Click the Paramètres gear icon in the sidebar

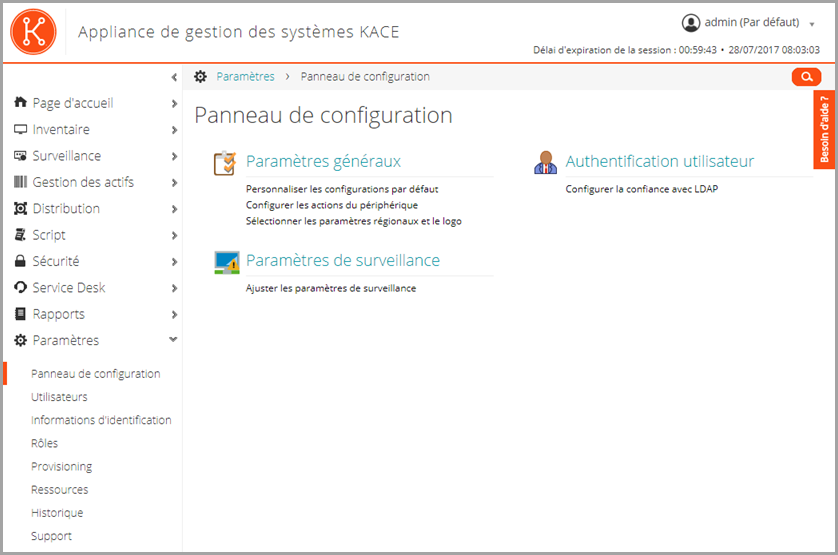[20, 340]
